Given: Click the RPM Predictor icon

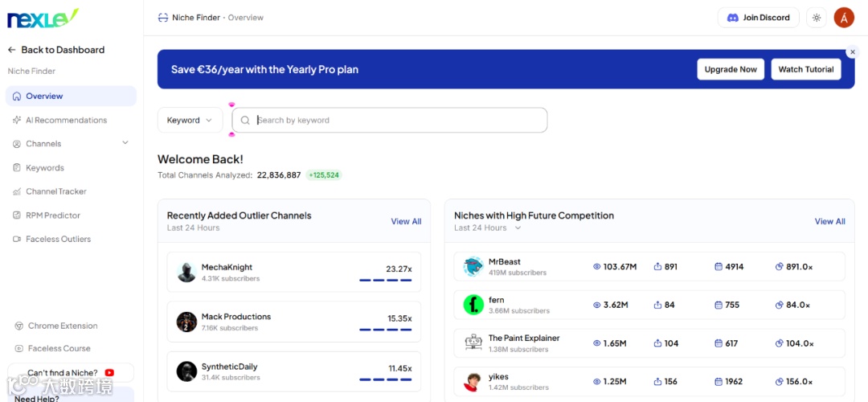Looking at the screenshot, I should click(x=17, y=215).
